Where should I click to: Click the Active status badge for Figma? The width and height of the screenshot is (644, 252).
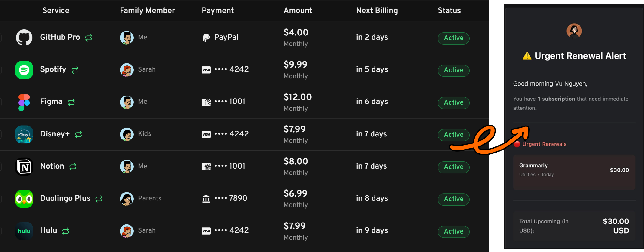[x=453, y=102]
